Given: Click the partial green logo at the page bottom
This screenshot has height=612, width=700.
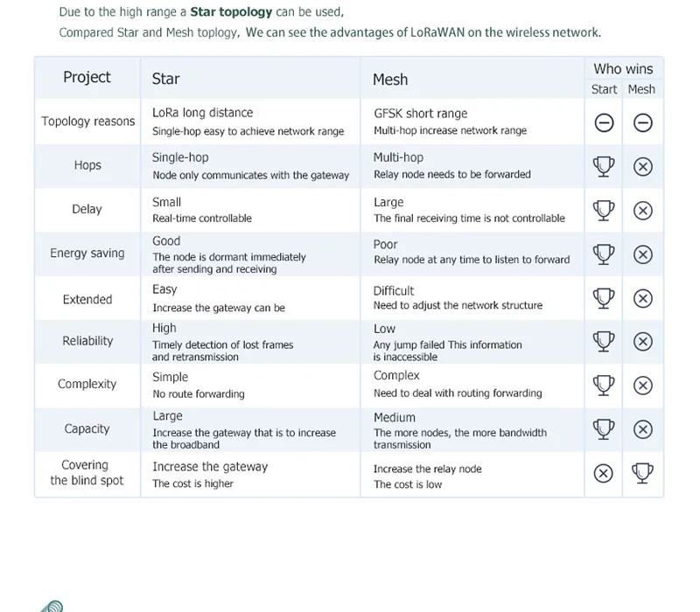Looking at the screenshot, I should click(x=52, y=606).
